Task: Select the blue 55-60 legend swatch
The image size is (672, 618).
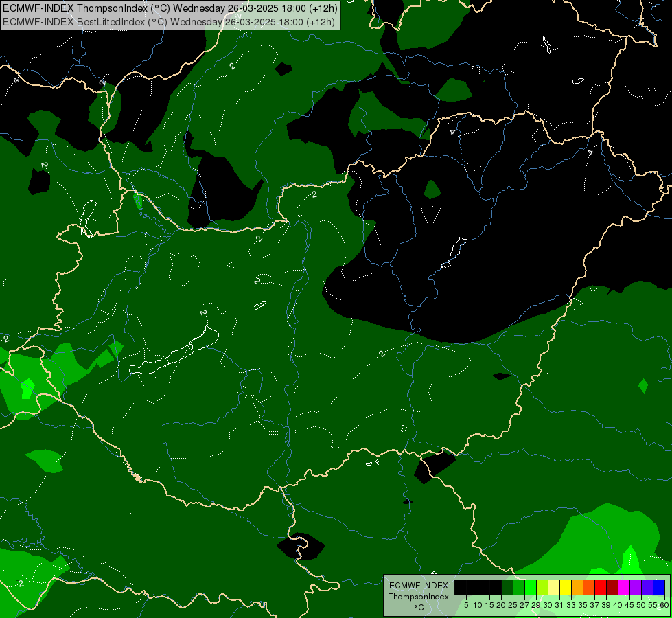Action: (659, 587)
